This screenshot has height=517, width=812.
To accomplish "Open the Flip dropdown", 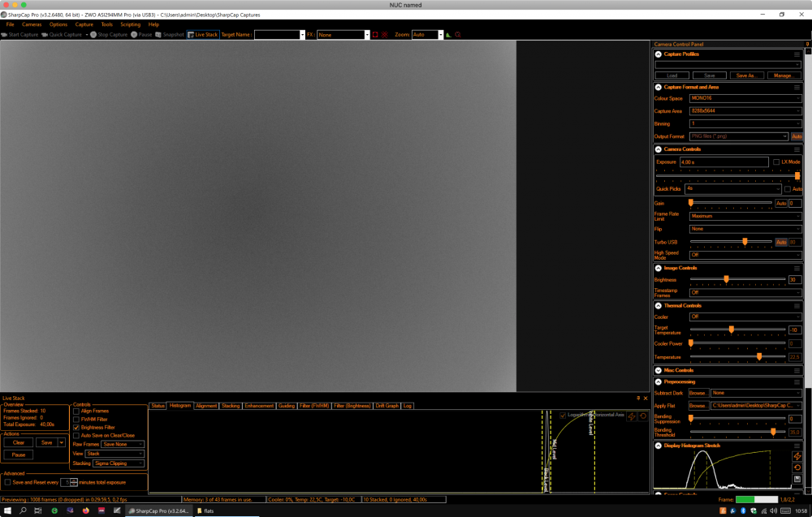I will click(x=745, y=229).
